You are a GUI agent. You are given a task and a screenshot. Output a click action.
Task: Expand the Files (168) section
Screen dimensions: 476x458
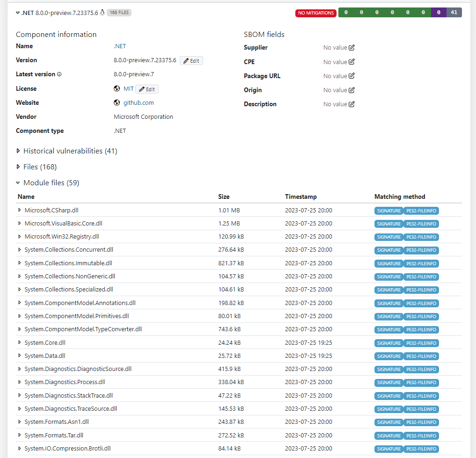[18, 167]
